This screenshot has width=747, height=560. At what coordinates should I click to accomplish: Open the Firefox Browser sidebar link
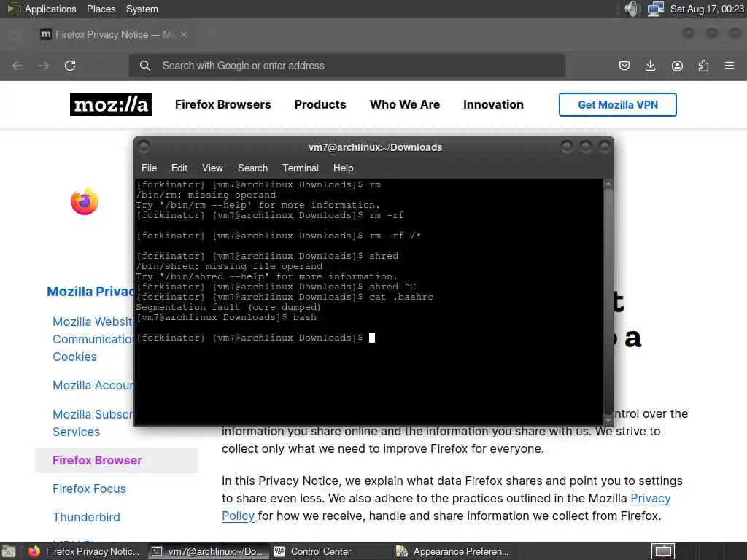click(97, 461)
